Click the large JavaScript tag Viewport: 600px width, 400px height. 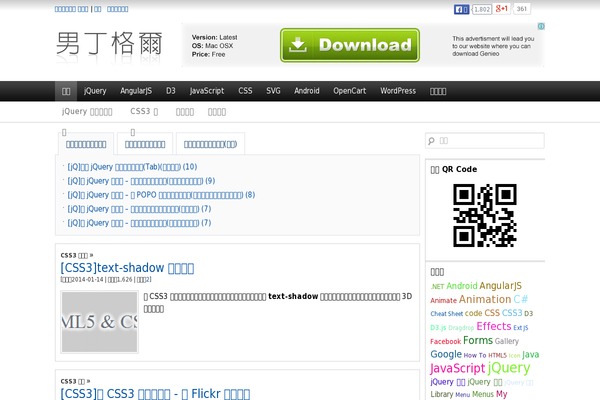point(458,368)
